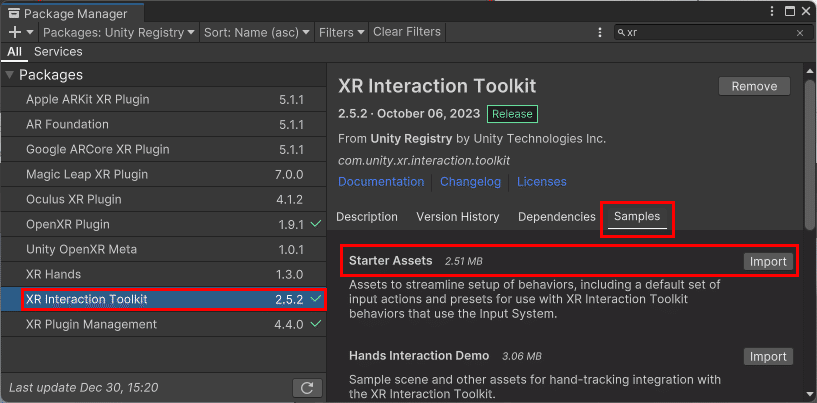Open the Packages: Unity Registry dropdown
Viewport: 817px width, 403px height.
119,32
